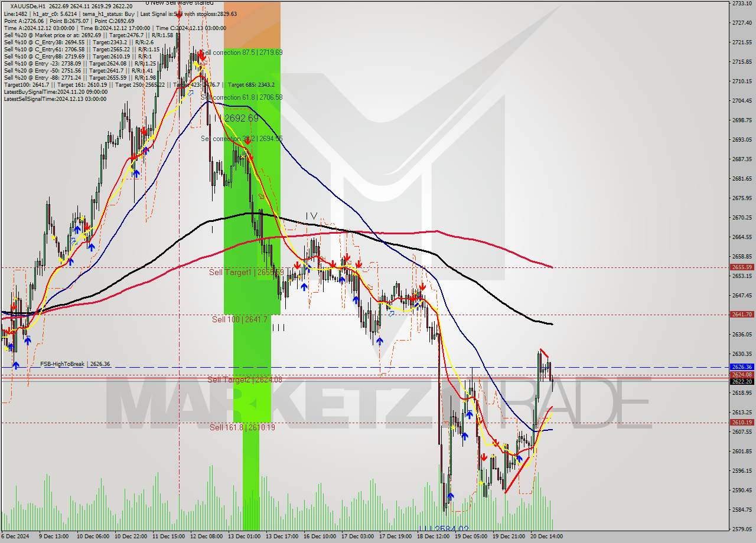The width and height of the screenshot is (756, 543).
Task: Click the 'Sell %20 @ Entry -88: 2771.24' line
Action: click(80, 77)
